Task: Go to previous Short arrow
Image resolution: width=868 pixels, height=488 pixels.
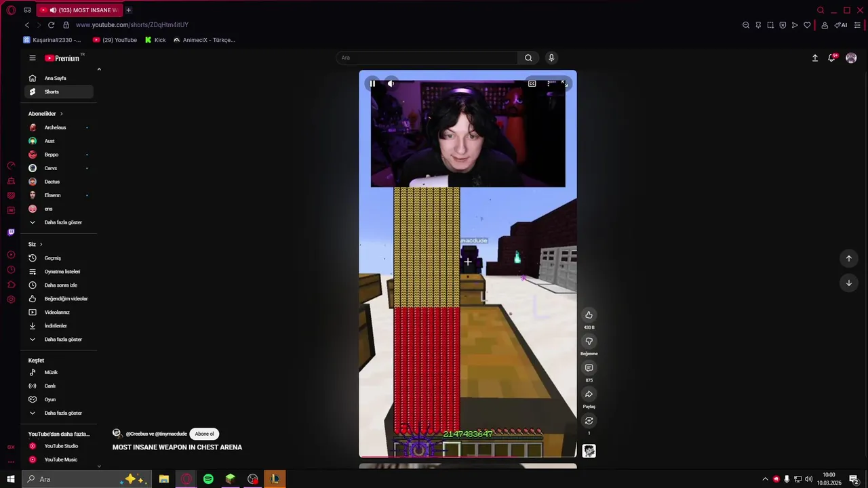Action: point(848,258)
